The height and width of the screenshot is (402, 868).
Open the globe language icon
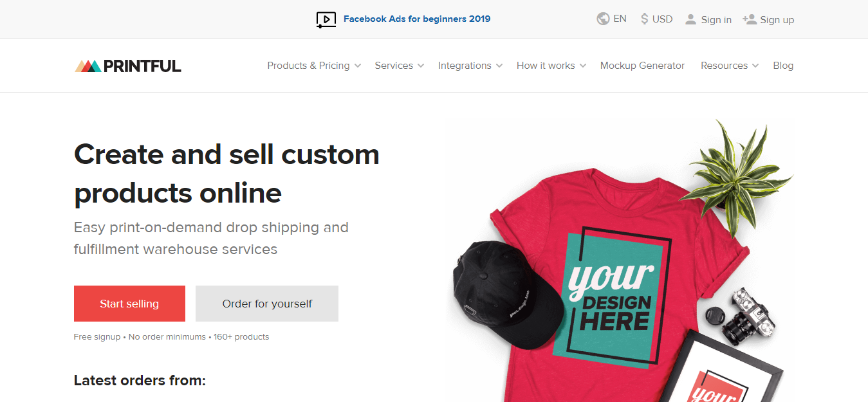click(x=602, y=19)
